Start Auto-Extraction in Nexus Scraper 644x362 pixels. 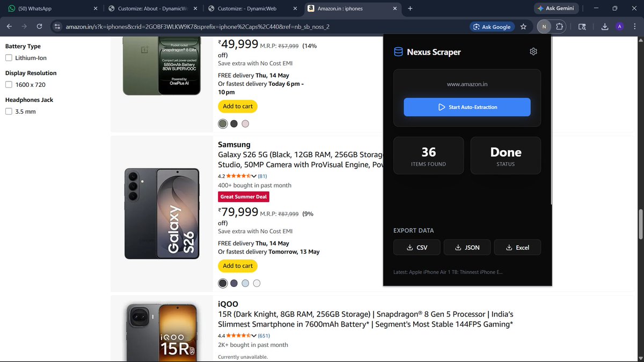(x=467, y=107)
